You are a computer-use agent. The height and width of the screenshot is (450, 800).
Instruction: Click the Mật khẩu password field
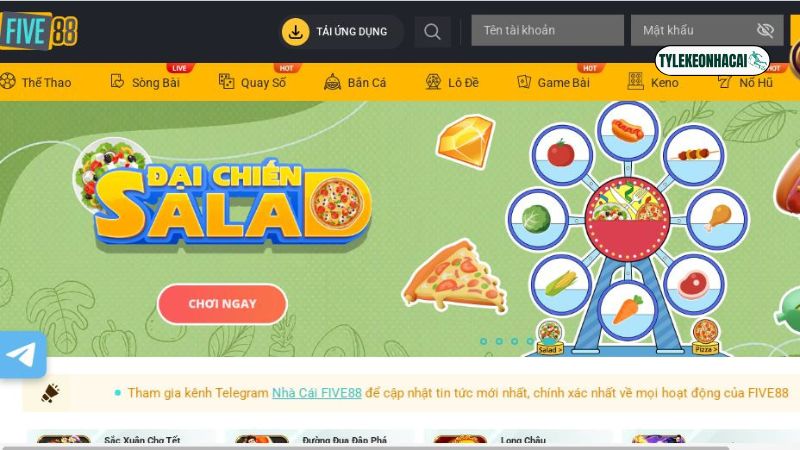pos(707,30)
